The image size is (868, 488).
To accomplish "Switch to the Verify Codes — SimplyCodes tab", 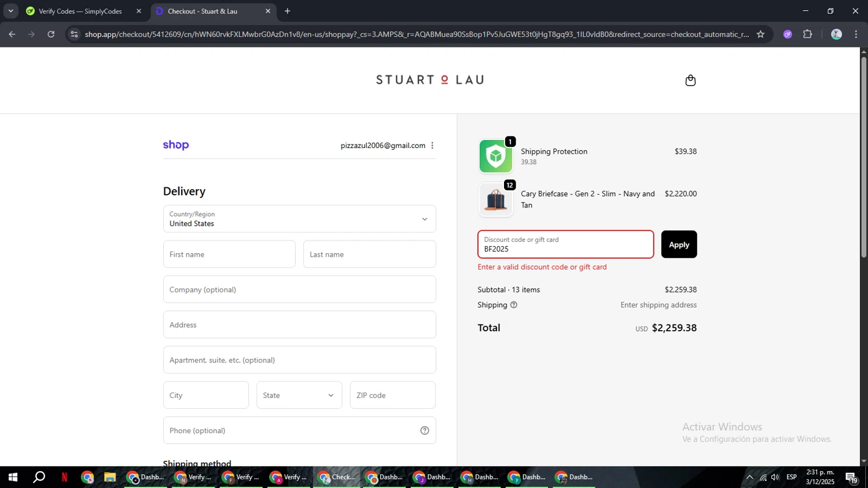I will [80, 11].
